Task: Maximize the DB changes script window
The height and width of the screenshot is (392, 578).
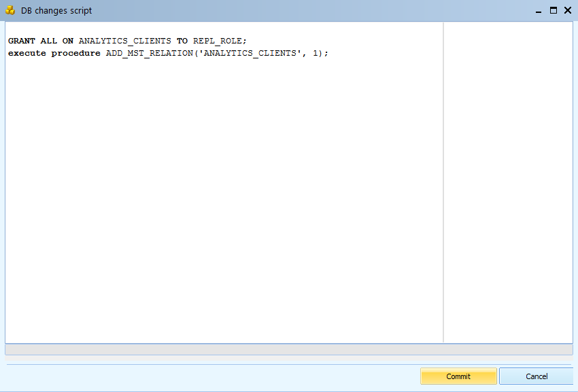Action: pyautogui.click(x=554, y=10)
